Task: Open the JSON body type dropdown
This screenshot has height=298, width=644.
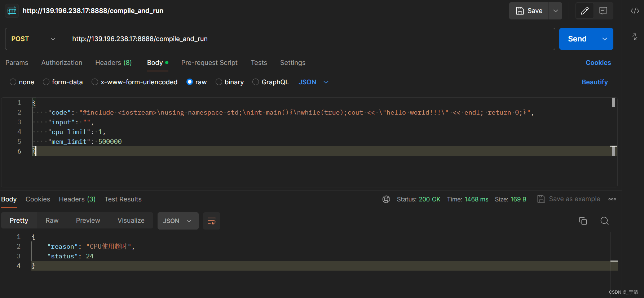Action: tap(313, 82)
